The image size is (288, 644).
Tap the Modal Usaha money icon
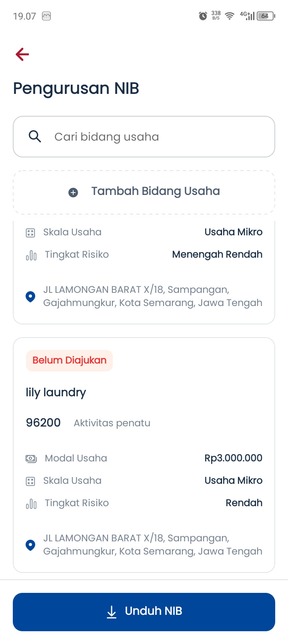click(x=31, y=459)
